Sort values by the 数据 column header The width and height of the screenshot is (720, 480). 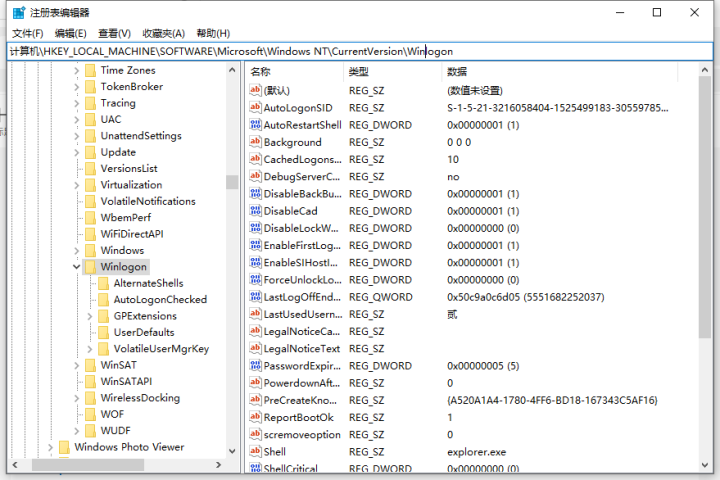pos(560,71)
